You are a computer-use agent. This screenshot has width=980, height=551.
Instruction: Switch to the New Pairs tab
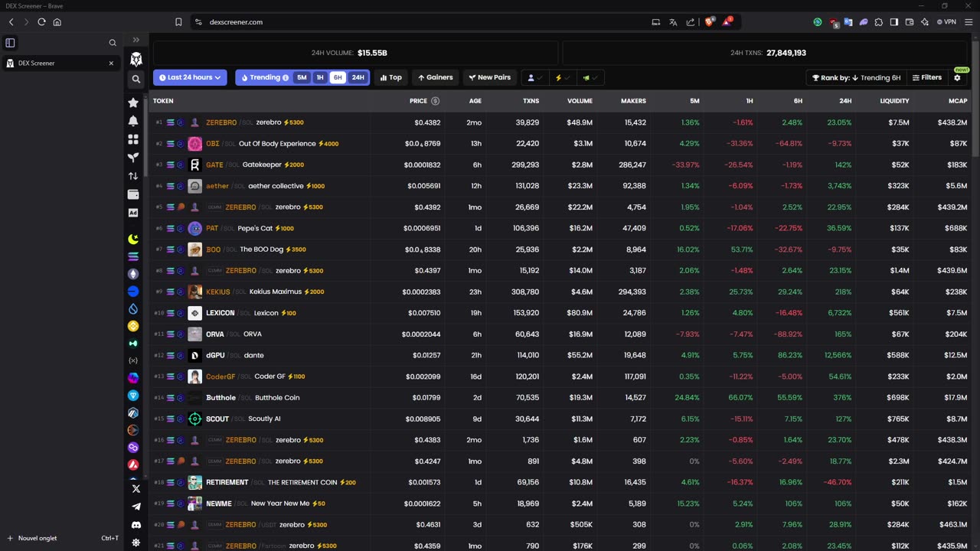point(489,77)
